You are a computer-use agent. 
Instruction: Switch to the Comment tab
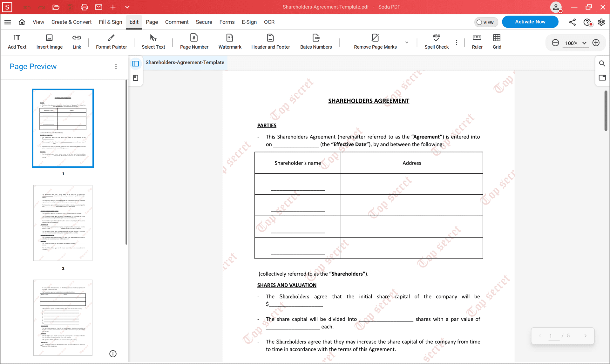click(177, 22)
